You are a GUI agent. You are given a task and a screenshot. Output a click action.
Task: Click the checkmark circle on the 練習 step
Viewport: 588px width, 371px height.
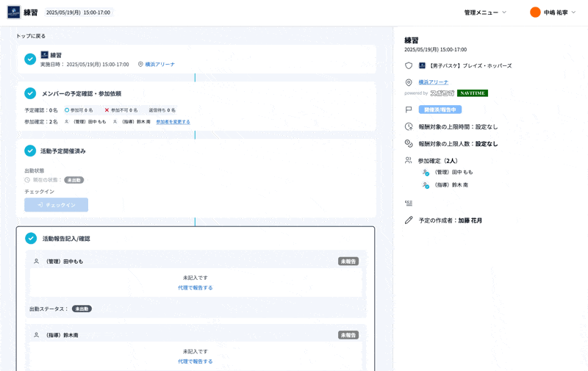point(30,59)
